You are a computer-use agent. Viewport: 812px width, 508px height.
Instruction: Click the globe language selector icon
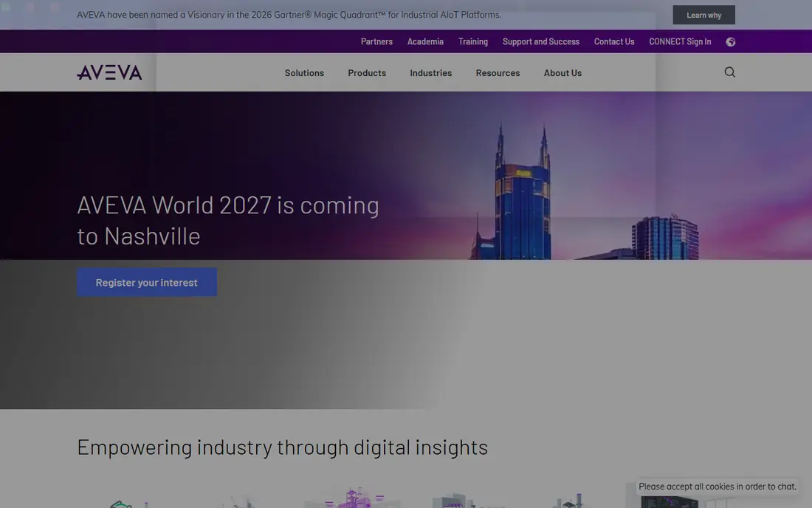coord(730,42)
